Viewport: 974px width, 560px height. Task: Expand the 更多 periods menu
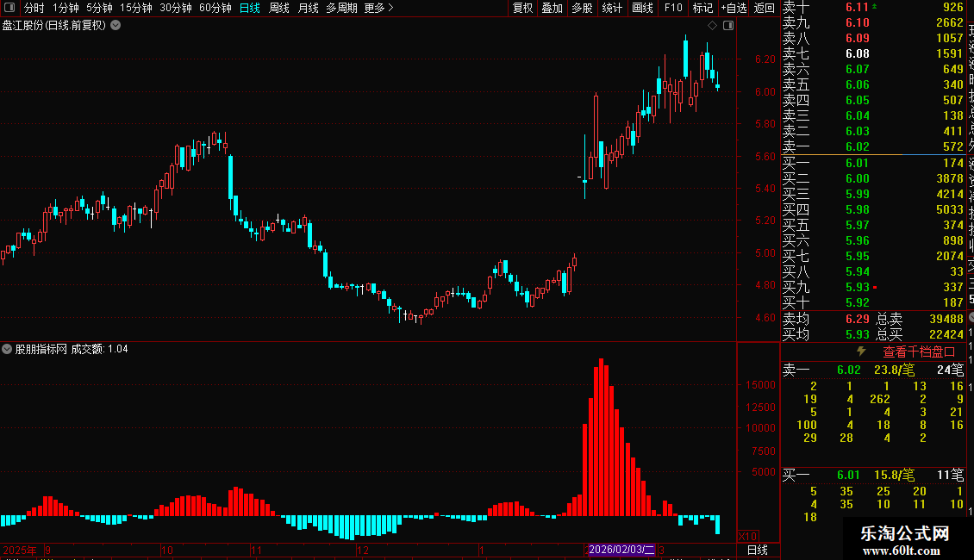(378, 8)
